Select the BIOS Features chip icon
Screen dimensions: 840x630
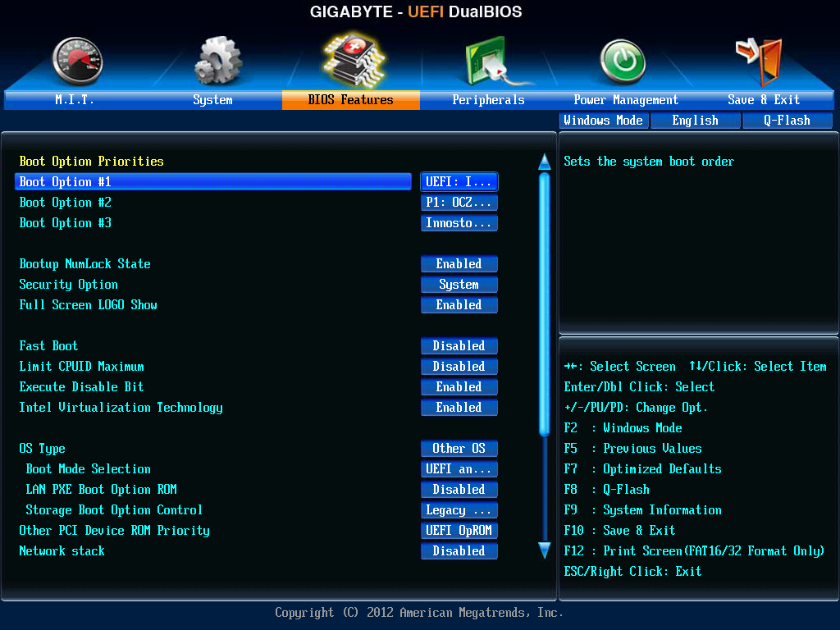coord(354,60)
